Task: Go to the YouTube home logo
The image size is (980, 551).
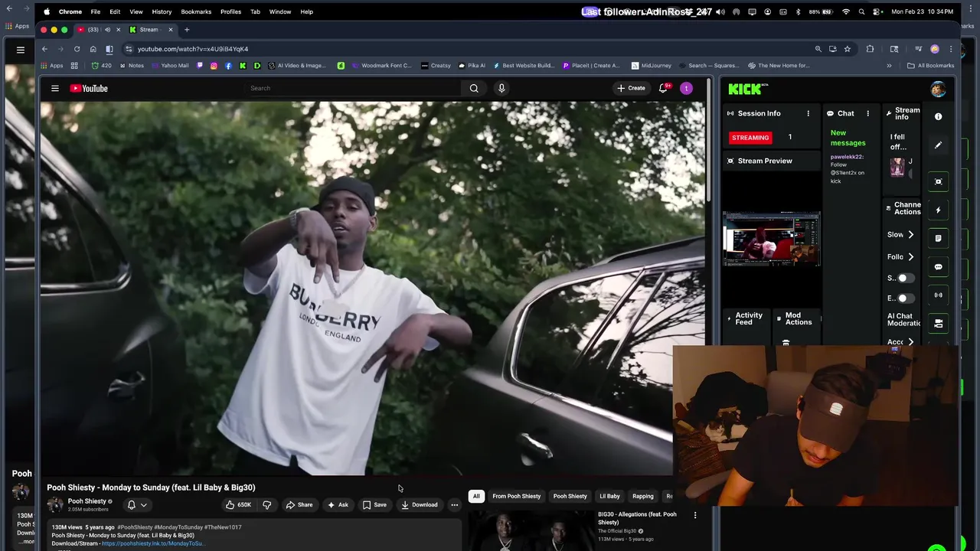Action: [89, 88]
